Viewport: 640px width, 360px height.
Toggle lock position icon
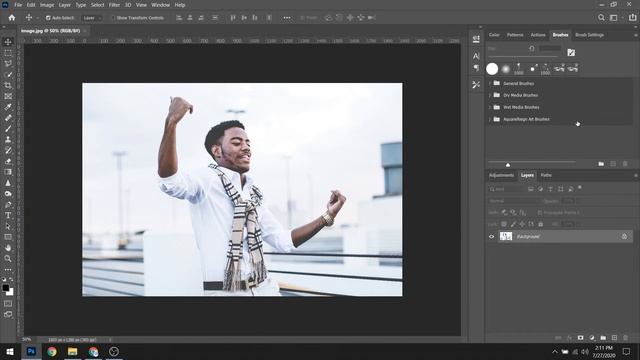522,224
